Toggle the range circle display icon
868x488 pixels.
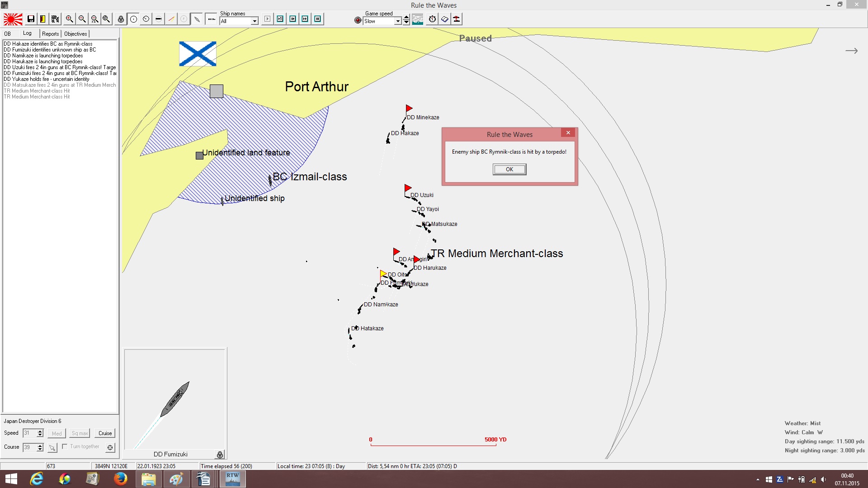click(x=133, y=19)
